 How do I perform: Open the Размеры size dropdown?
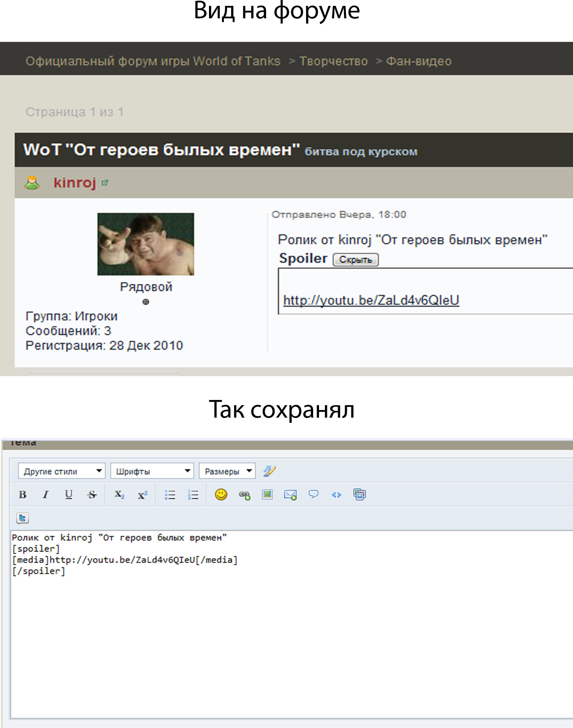pos(227,471)
